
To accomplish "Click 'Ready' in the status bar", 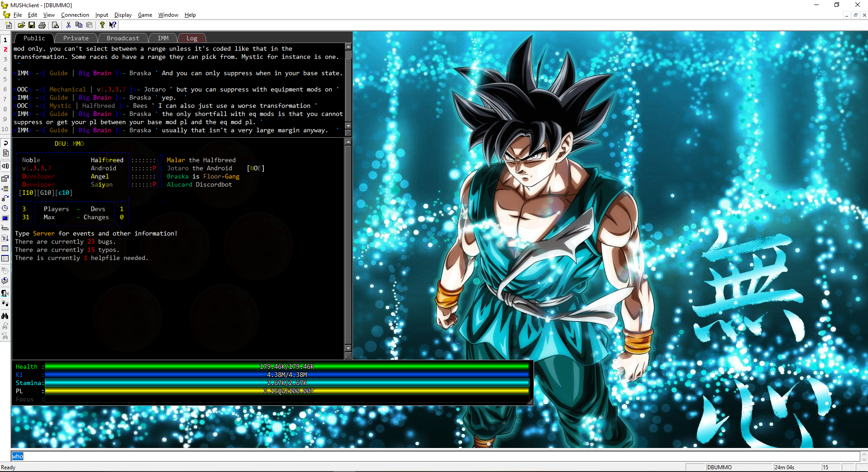I will click(8, 467).
